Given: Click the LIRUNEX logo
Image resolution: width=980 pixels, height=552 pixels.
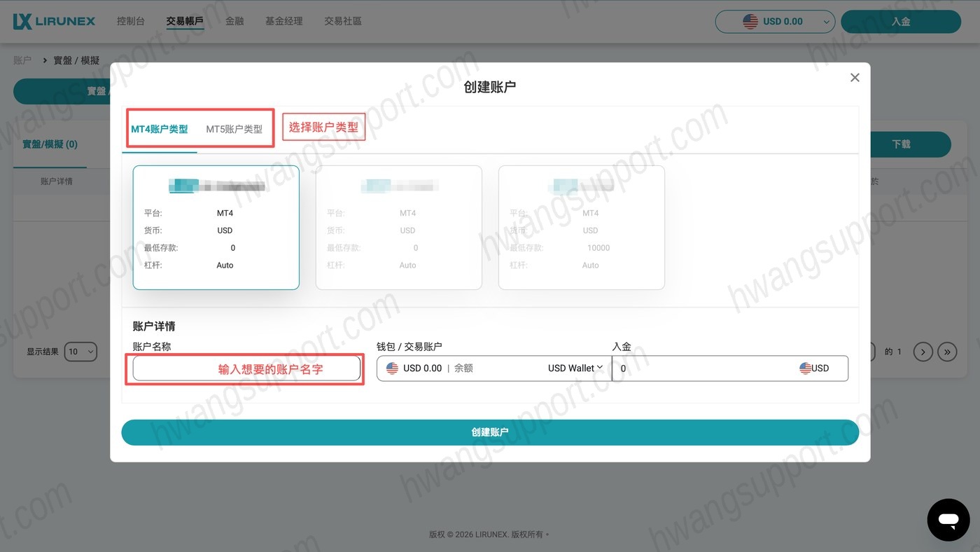Looking at the screenshot, I should pyautogui.click(x=54, y=22).
